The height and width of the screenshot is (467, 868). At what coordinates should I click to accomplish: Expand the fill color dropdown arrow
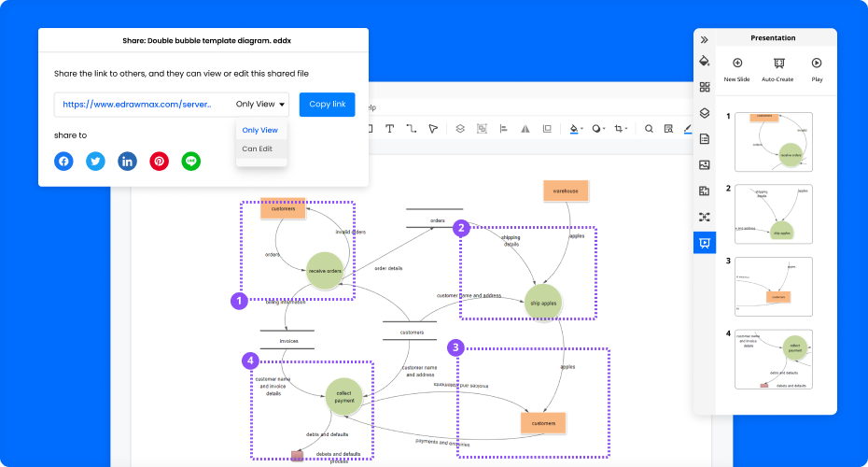[582, 130]
